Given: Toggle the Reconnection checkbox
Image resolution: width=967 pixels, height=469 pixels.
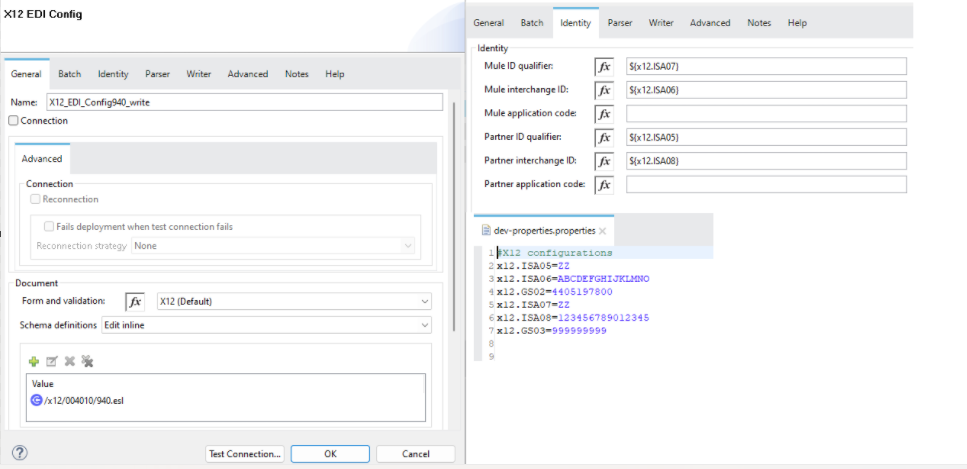Looking at the screenshot, I should (x=36, y=199).
